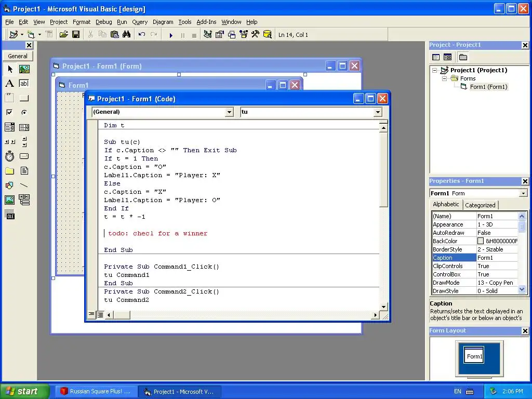Image resolution: width=532 pixels, height=399 pixels.
Task: Select the TextBox control tool
Action: pos(24,84)
